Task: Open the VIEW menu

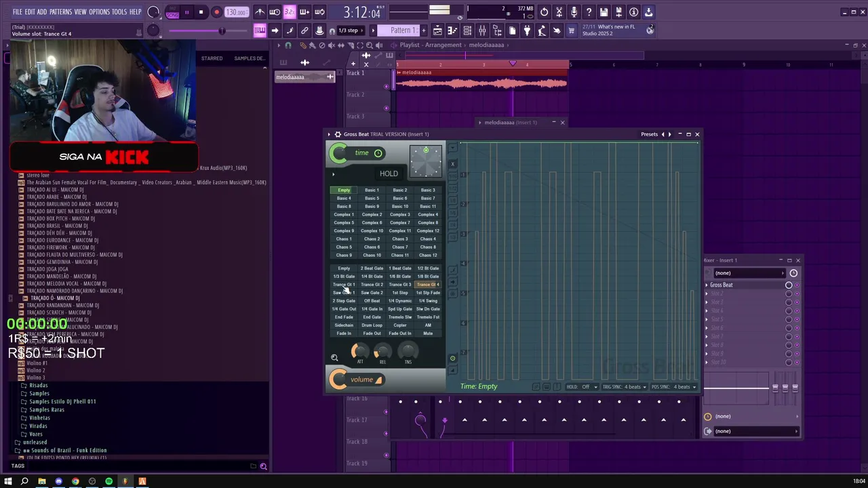Action: [x=80, y=12]
